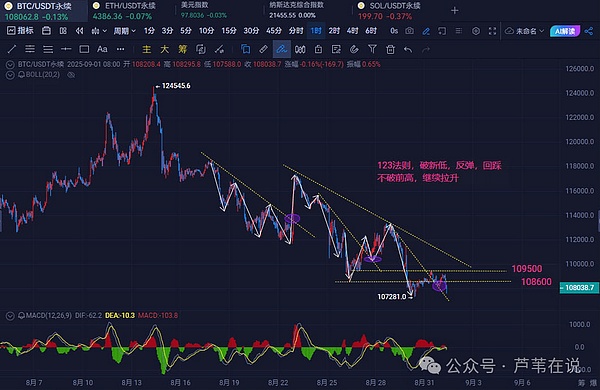This screenshot has width=600, height=390.
Task: Open the 指标 indicators button
Action: tap(20, 31)
